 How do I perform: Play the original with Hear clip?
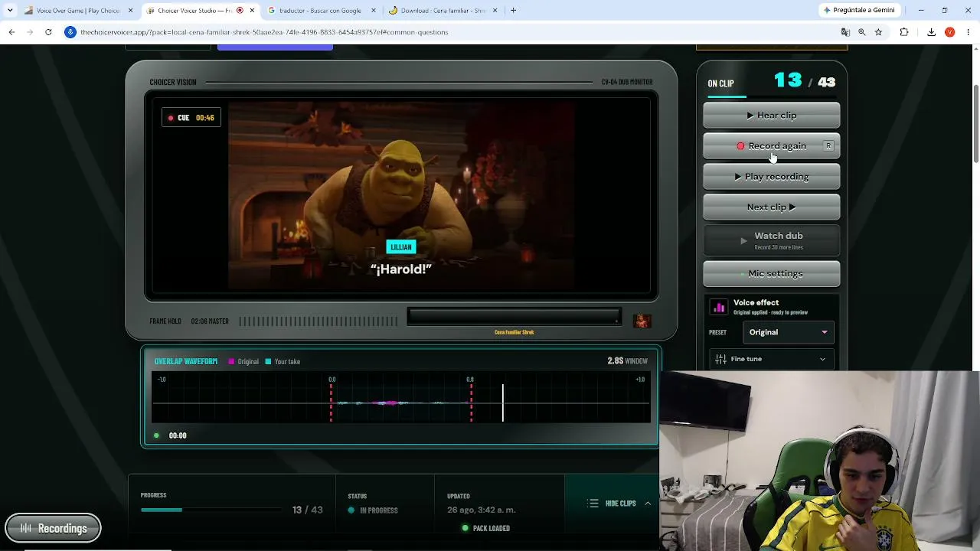coord(772,116)
